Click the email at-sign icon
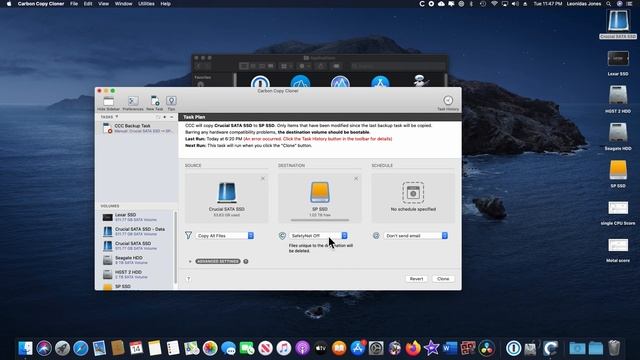The image size is (640, 360). coord(376,236)
